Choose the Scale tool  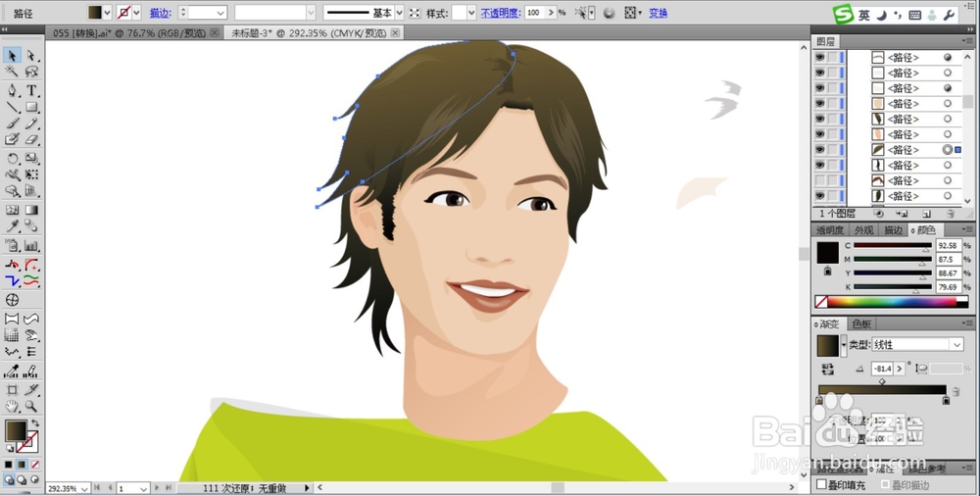31,159
